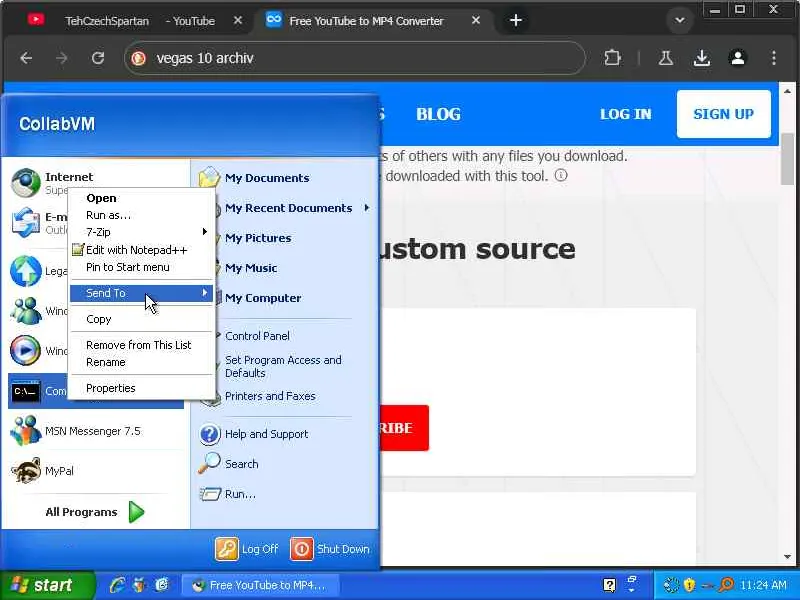Click the YouTube favicon on first tab

point(36,20)
